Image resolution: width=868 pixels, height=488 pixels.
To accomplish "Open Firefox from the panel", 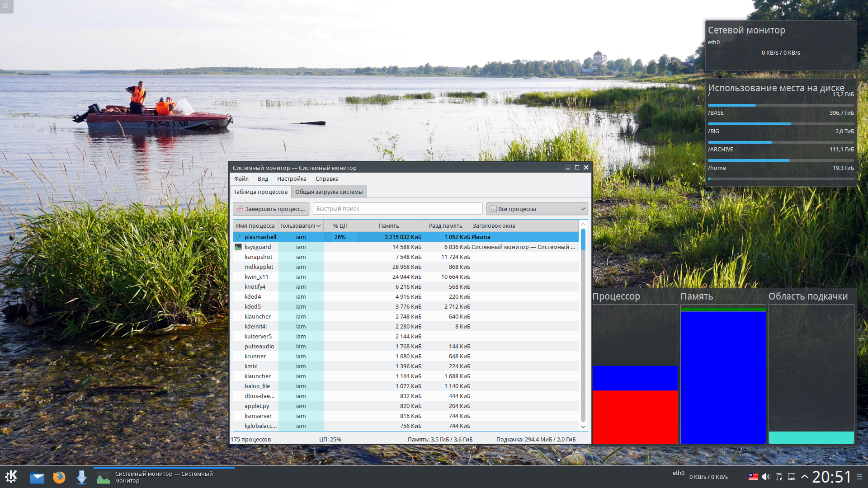I will 59,477.
